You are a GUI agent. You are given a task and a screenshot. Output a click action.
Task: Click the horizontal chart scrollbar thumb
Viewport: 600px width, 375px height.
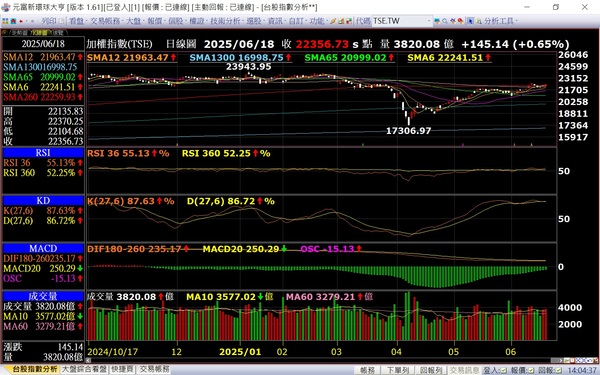pos(555,360)
